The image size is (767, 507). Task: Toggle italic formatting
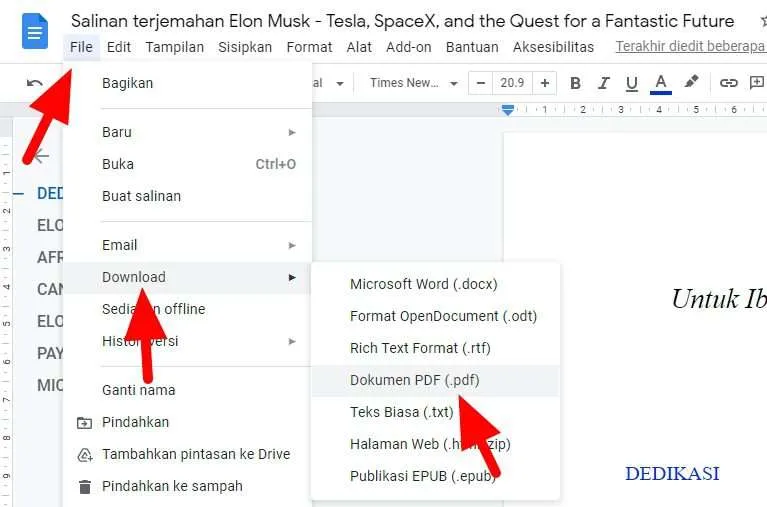click(604, 83)
